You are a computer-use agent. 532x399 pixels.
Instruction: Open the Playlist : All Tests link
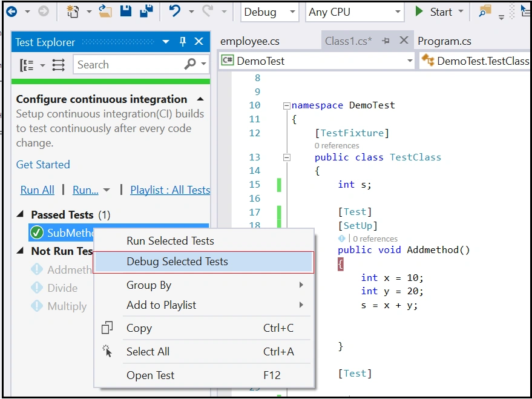pos(170,190)
